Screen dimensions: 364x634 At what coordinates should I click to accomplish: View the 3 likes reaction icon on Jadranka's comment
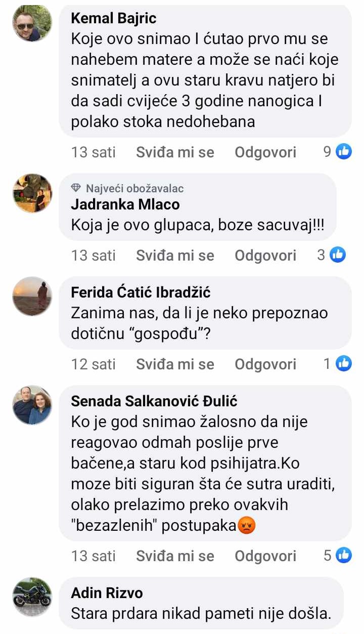338,255
